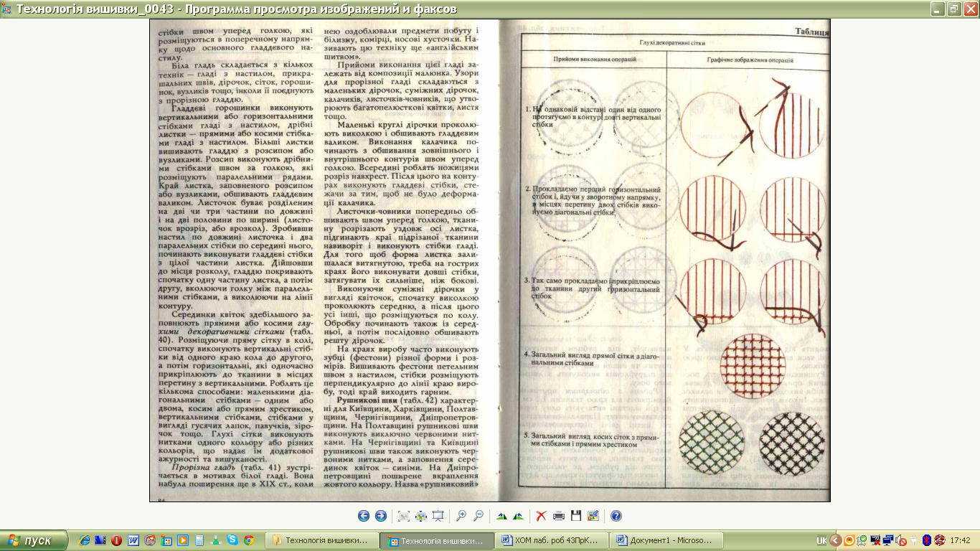Screen dimensions: 980x551
Task: Launch the red keyboard quick launch icon
Action: 150,540
